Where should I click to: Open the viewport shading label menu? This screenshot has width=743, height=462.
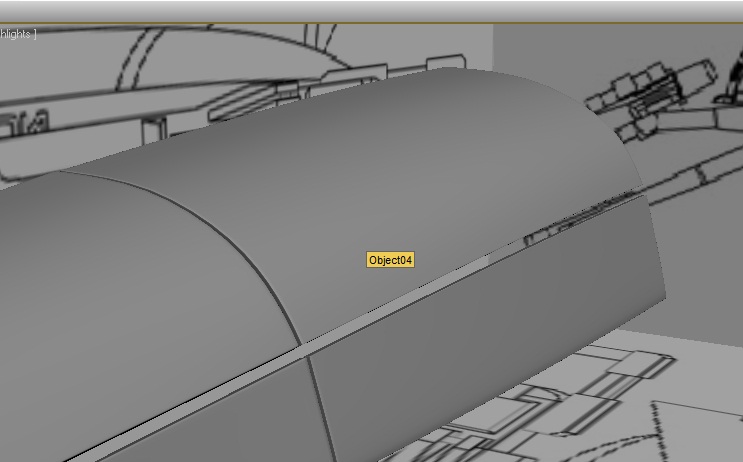point(17,34)
